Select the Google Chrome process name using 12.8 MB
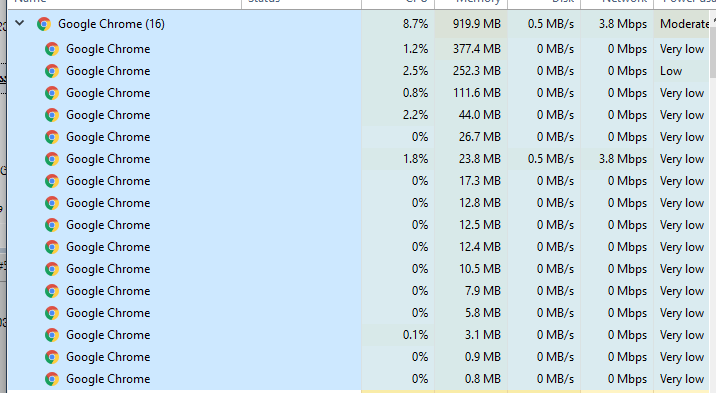The image size is (716, 393). click(x=108, y=203)
